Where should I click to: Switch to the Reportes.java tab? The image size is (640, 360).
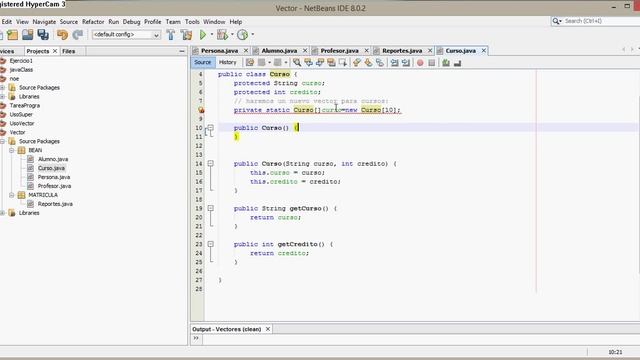coord(402,51)
